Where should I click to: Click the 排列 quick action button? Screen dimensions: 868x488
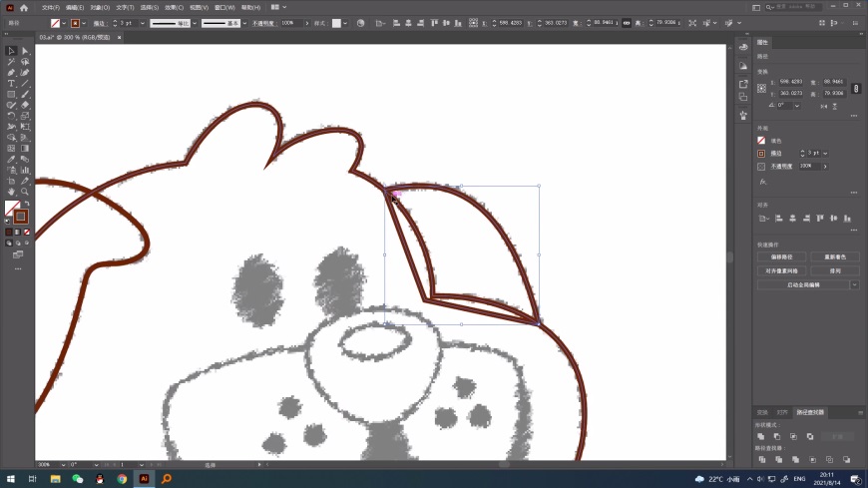pyautogui.click(x=835, y=270)
